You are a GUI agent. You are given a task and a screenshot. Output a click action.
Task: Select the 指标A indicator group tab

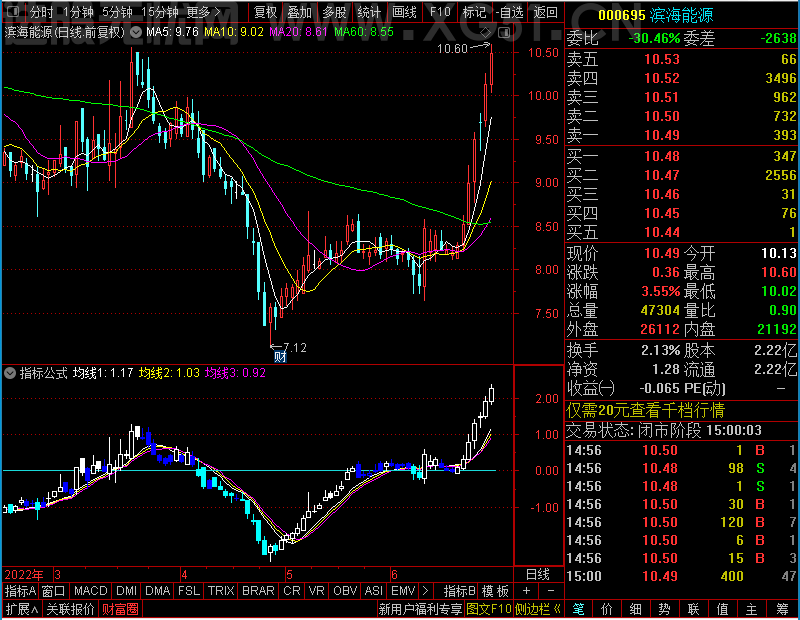pyautogui.click(x=20, y=591)
